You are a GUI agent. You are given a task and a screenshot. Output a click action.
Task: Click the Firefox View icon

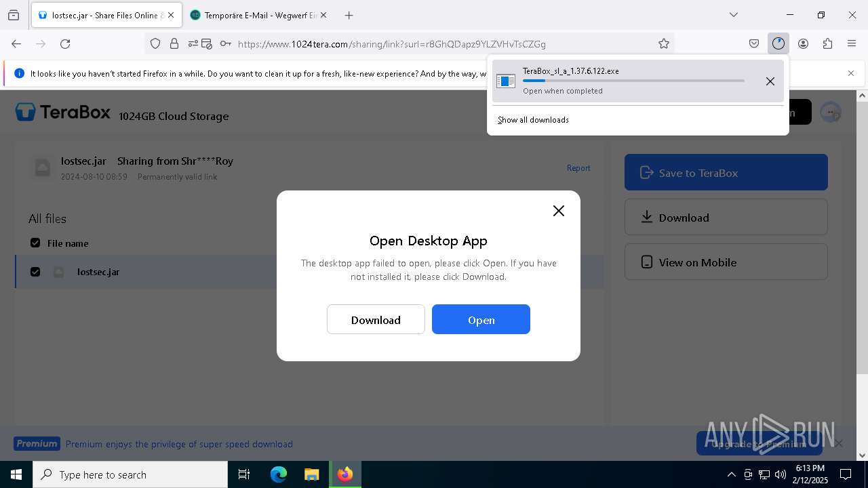pos(14,15)
